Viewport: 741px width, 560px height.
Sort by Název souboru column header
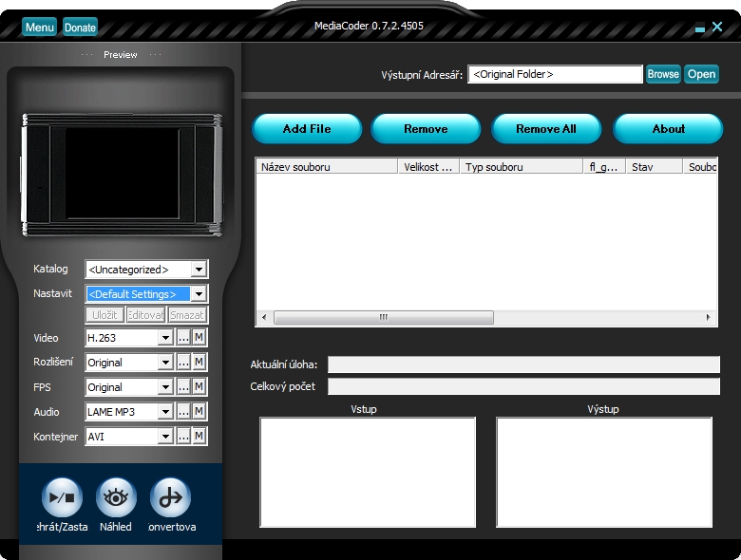[327, 167]
